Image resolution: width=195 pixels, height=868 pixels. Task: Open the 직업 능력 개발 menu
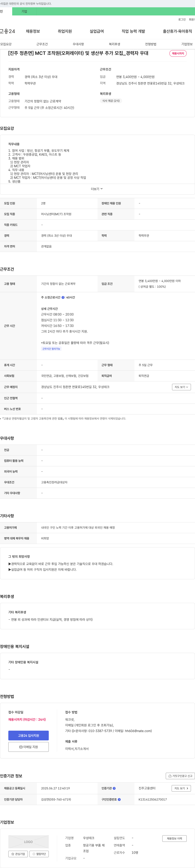pyautogui.click(x=133, y=31)
